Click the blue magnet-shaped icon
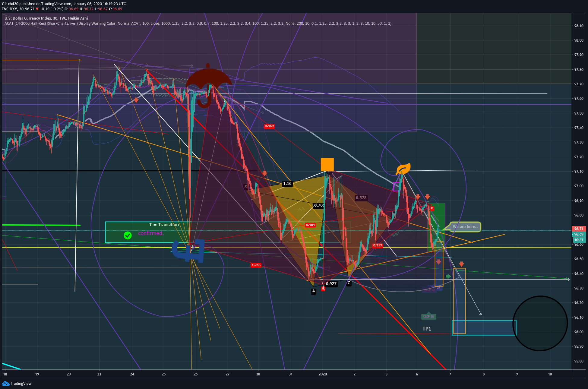This screenshot has width=588, height=389. point(188,250)
